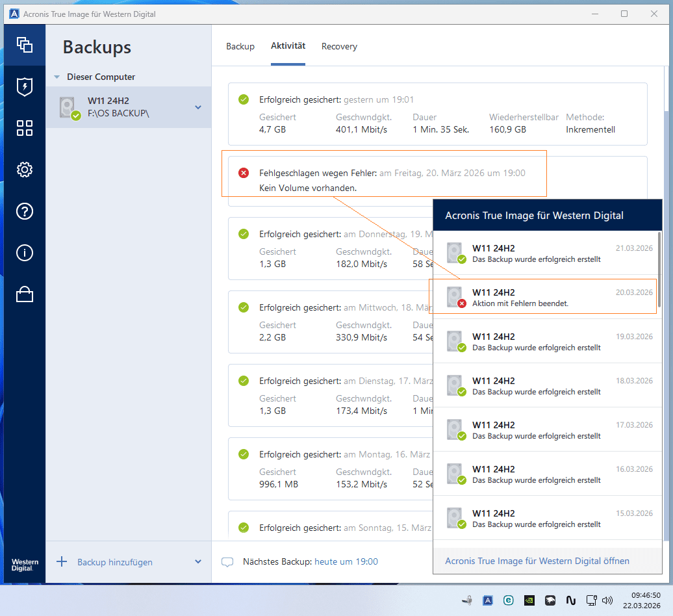The image size is (673, 616).
Task: Click the Backups heading
Action: click(97, 47)
